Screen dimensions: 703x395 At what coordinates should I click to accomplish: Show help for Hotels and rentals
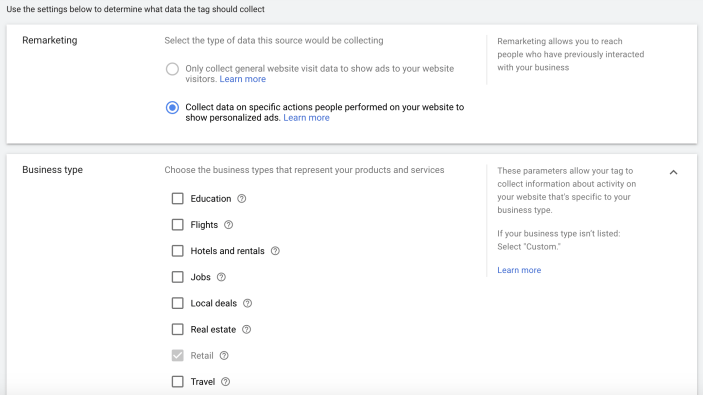275,251
